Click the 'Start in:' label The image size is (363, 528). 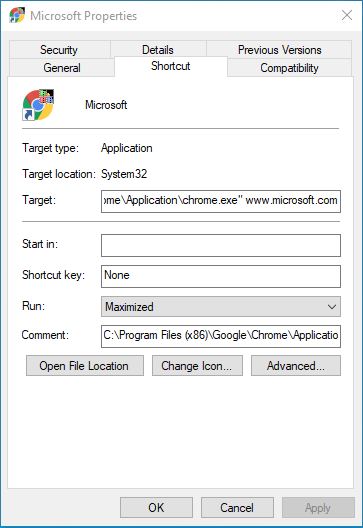pos(40,244)
